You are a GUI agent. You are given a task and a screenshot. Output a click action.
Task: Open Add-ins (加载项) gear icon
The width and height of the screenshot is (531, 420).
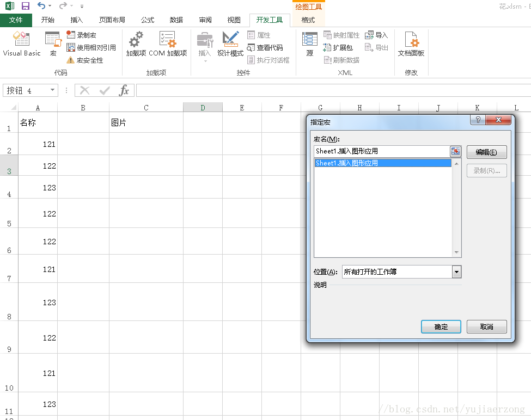click(x=136, y=44)
